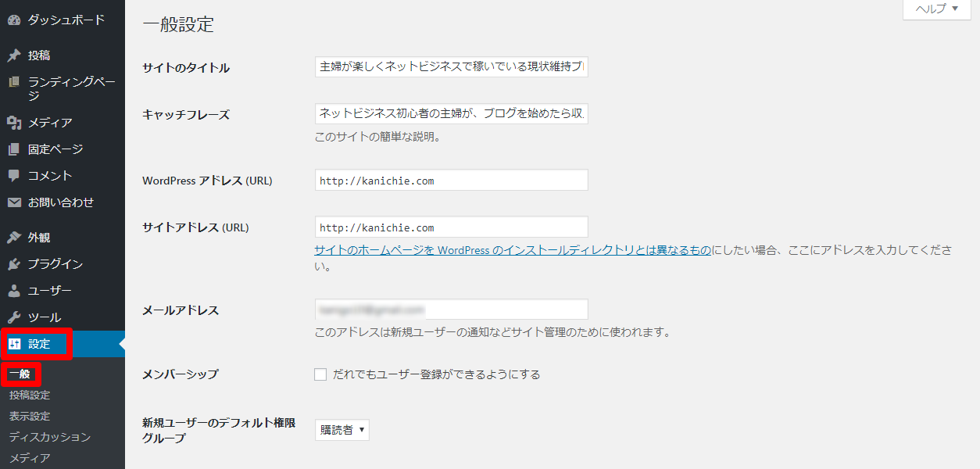
Task: Click the Posts pushpin icon
Action: [x=13, y=55]
